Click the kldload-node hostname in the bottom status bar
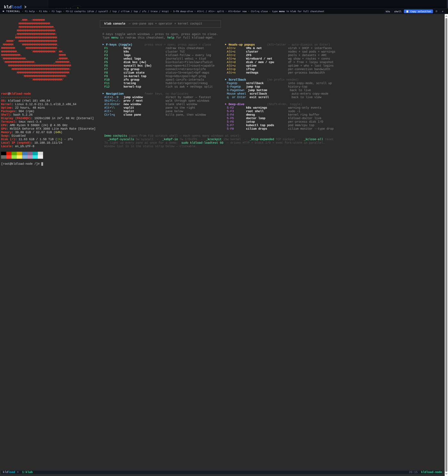This screenshot has width=448, height=476. (431, 472)
